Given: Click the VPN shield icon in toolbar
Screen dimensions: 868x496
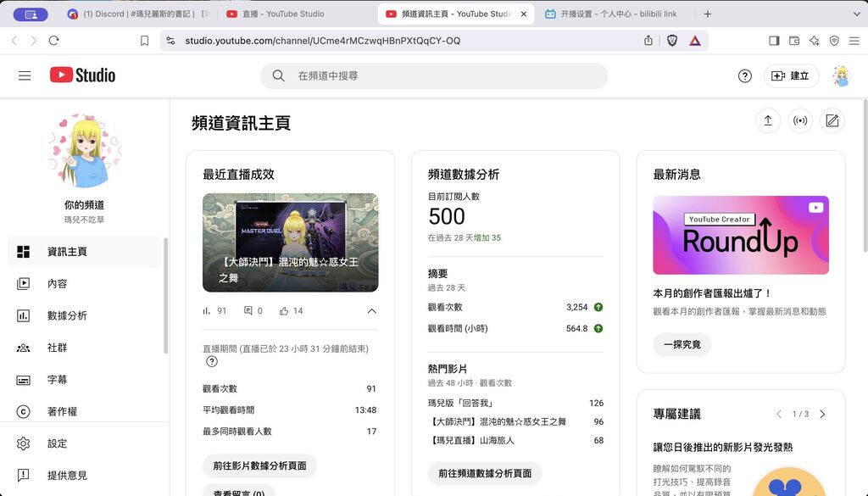Looking at the screenshot, I should tap(834, 41).
